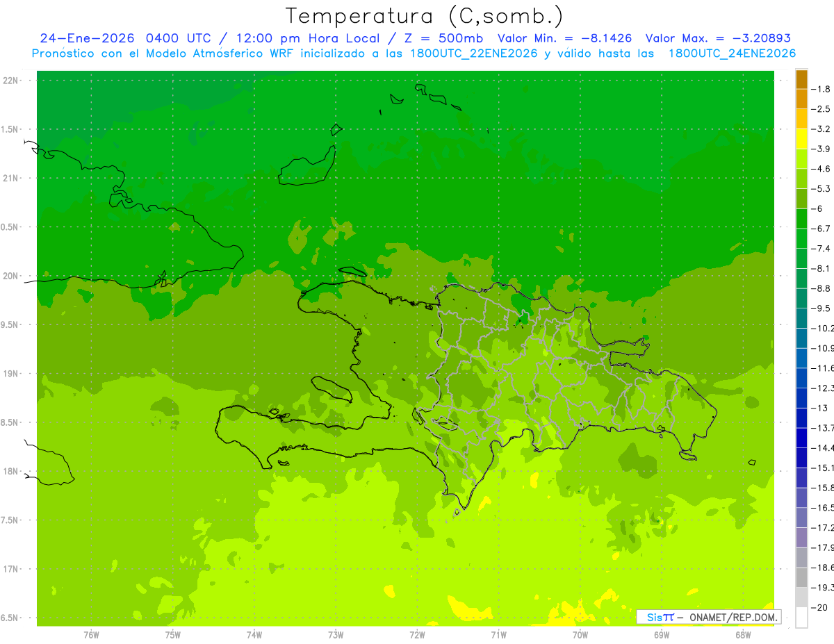This screenshot has width=834, height=644.
Task: Click the "Temperatura (C,somb.)" title
Action: tap(425, 17)
